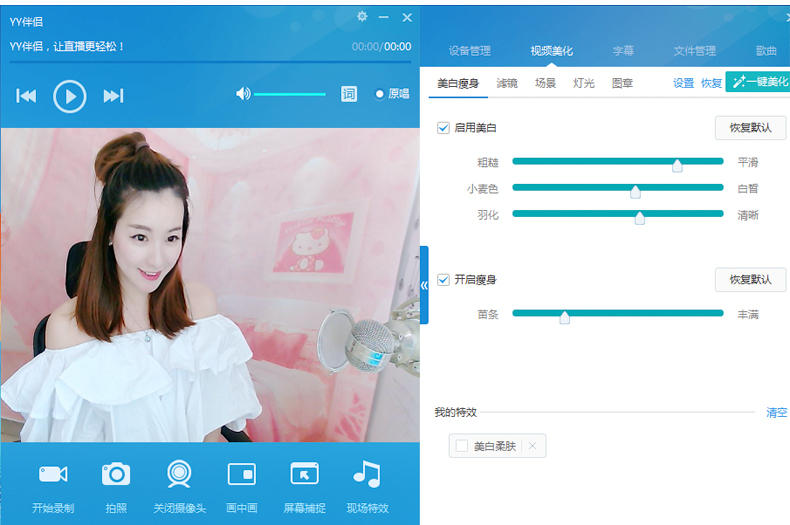The image size is (790, 525).
Task: Uncheck the 启用美白 checkbox
Action: pyautogui.click(x=443, y=128)
